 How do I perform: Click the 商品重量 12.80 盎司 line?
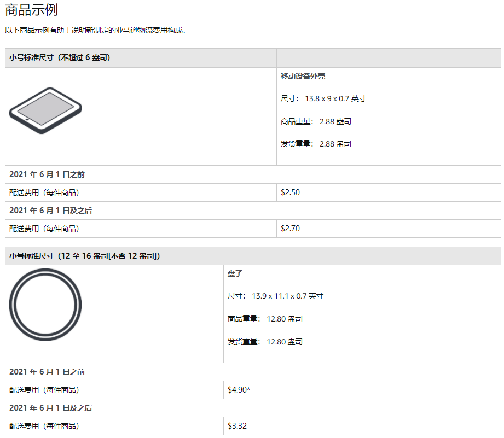pos(265,319)
